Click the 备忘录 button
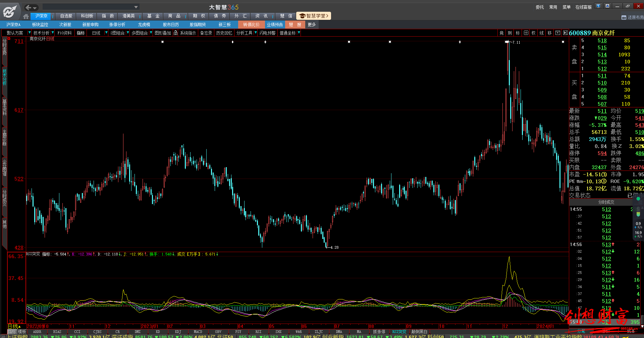The image size is (644, 338). [x=206, y=33]
